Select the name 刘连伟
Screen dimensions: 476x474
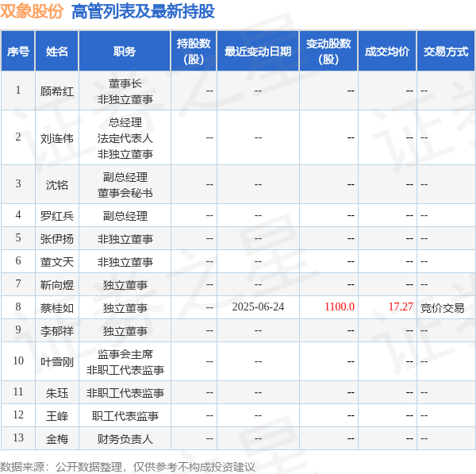coord(57,139)
